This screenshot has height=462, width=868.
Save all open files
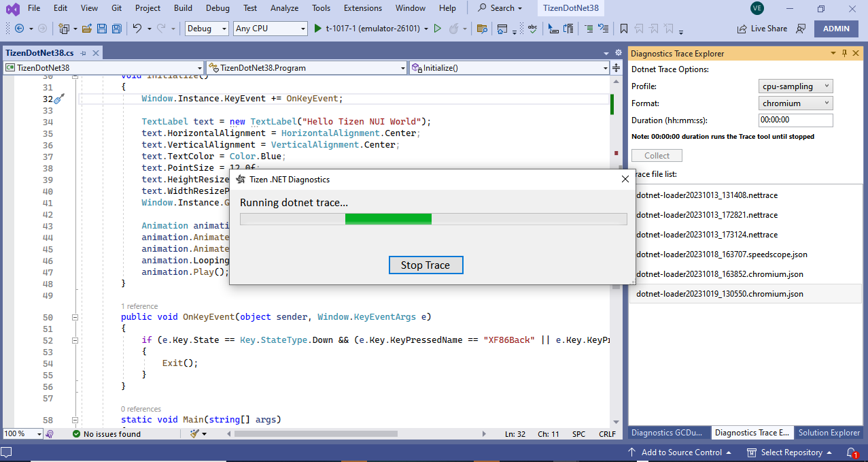click(x=116, y=29)
